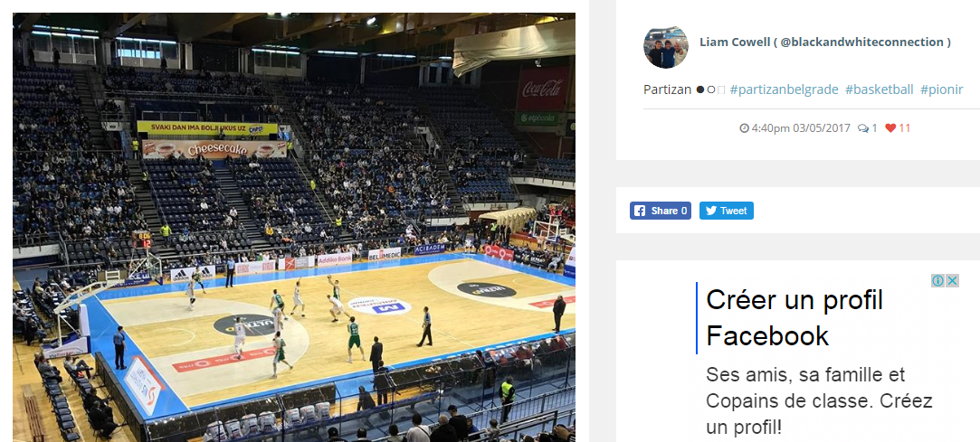
Task: Open the 'Créer un profil Facebook' ad headline
Action: coord(794,318)
